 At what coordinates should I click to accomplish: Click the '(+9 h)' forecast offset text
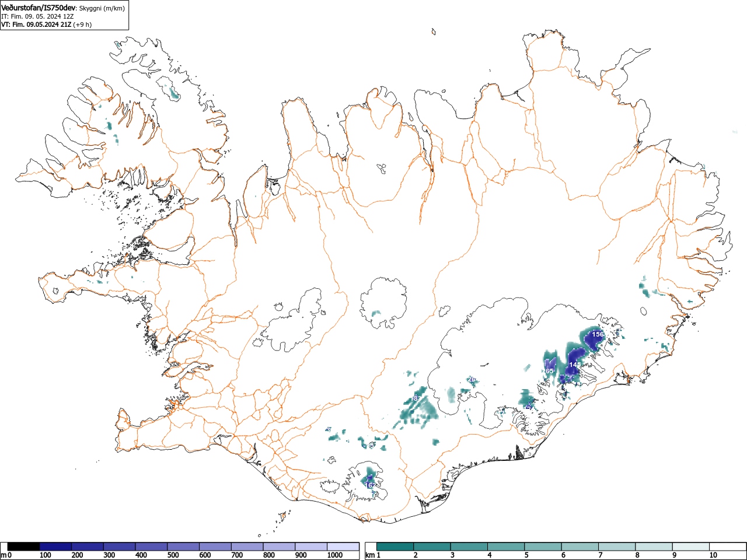[x=82, y=24]
